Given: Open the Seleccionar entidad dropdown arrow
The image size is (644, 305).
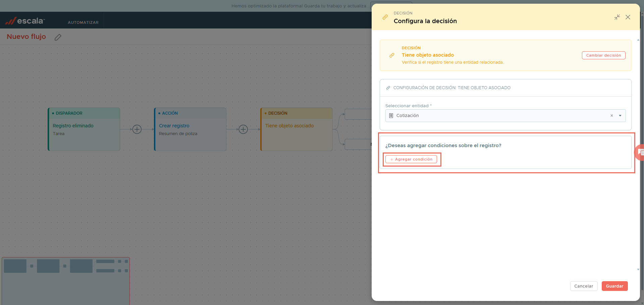Looking at the screenshot, I should pos(620,116).
